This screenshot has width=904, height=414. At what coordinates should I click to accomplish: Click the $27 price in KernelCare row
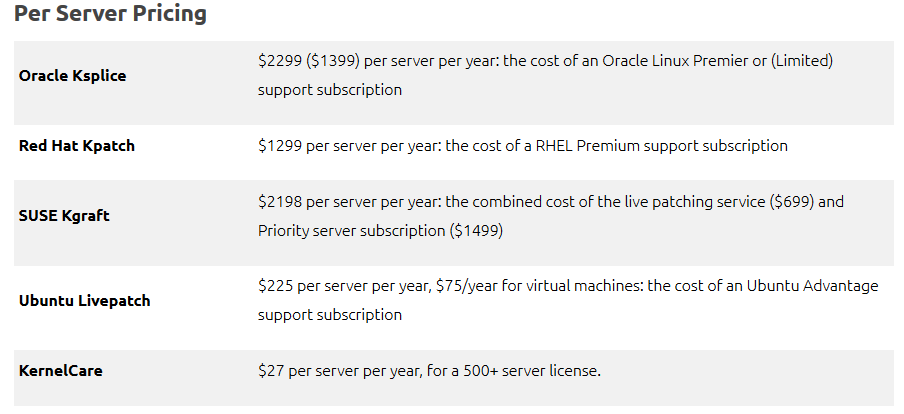click(271, 371)
